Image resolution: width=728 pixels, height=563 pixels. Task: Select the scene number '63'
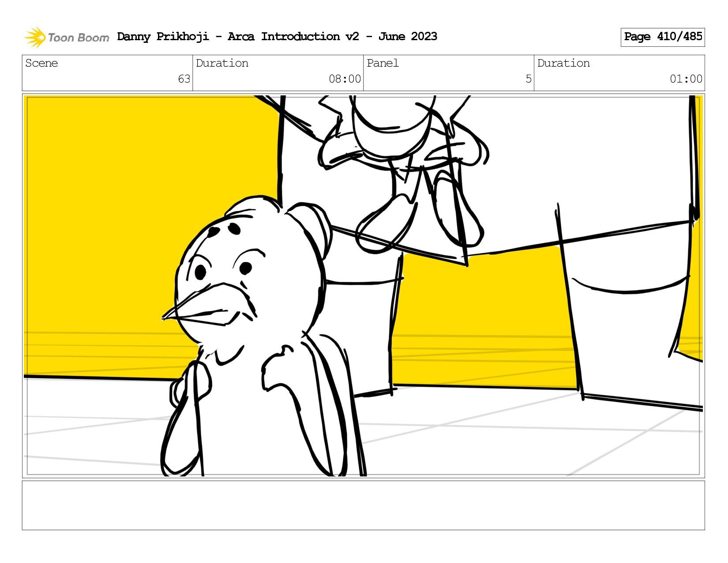coord(184,79)
